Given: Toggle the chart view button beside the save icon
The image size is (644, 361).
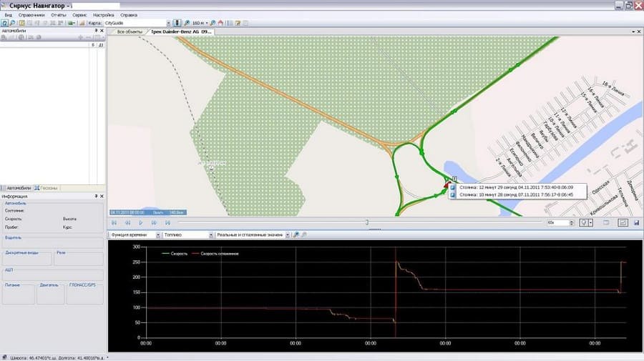Looking at the screenshot, I should 623,223.
